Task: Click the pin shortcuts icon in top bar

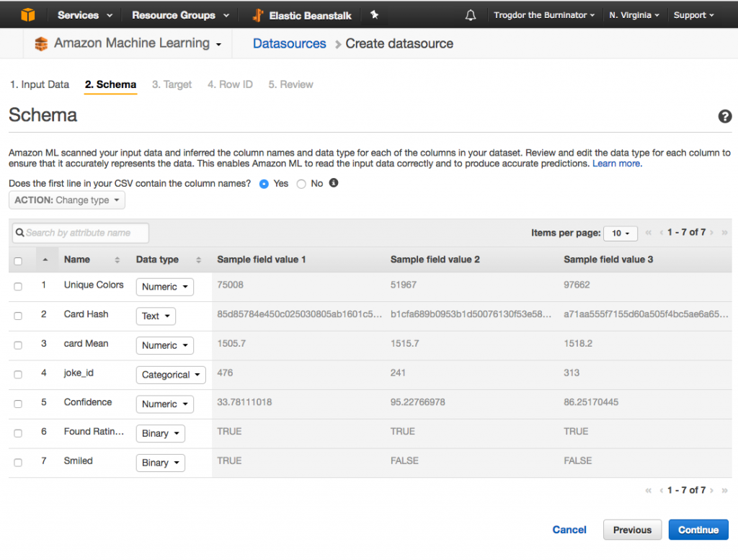Action: coord(374,15)
